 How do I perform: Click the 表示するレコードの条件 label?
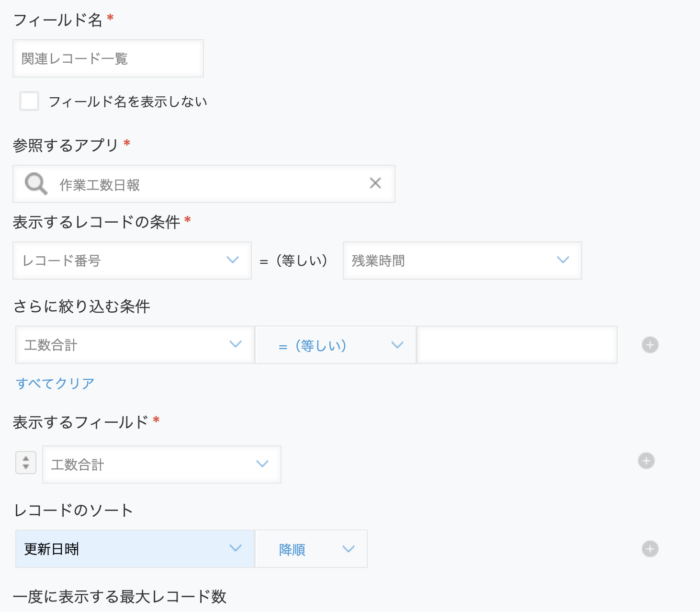[x=97, y=222]
